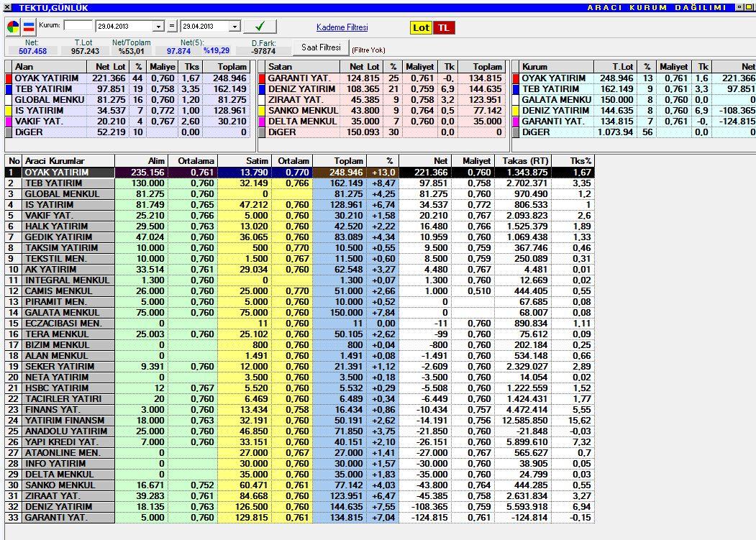Open the end date dropdown

[x=234, y=27]
